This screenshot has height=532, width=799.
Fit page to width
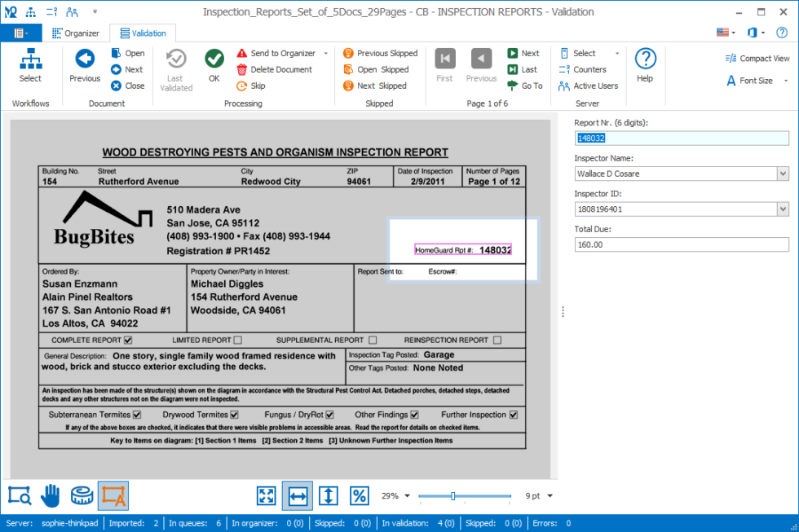point(298,495)
